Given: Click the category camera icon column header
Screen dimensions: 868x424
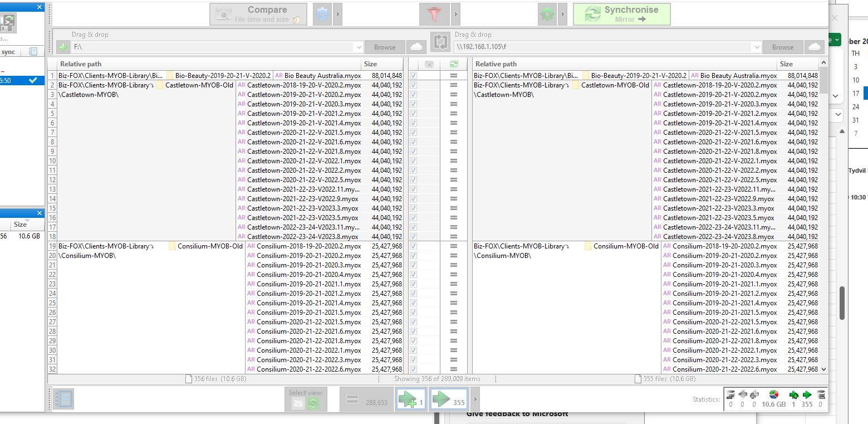Looking at the screenshot, I should pos(429,64).
